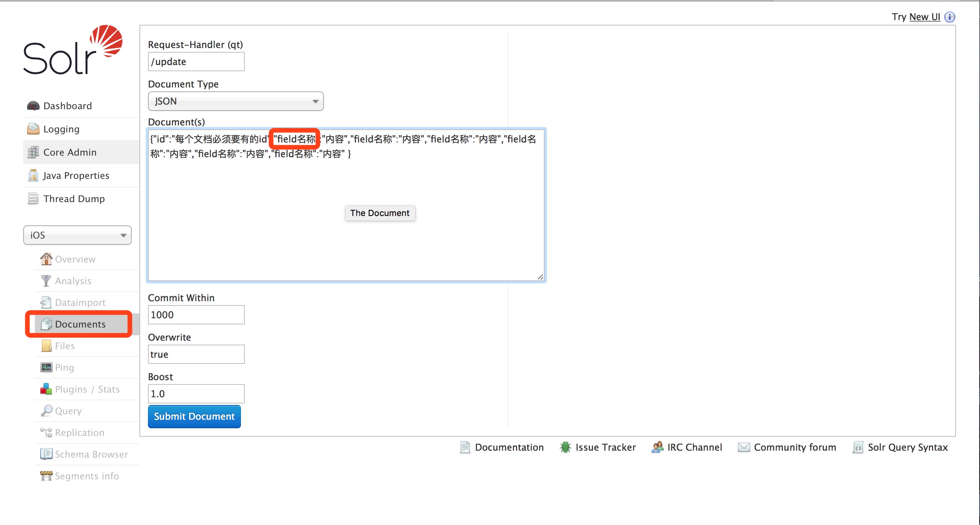This screenshot has width=980, height=525.
Task: Go to the Ping section
Action: (87, 367)
